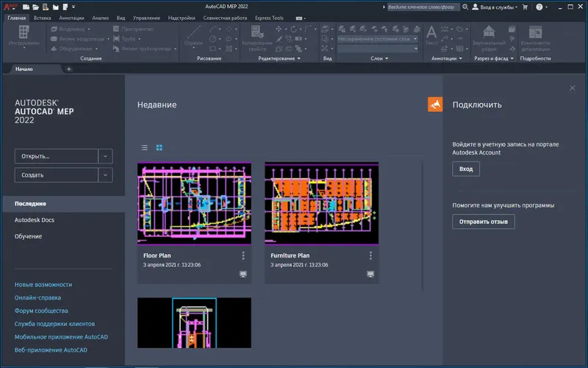Select the Воздуховод duct tool
This screenshot has width=588, height=368.
tap(71, 29)
